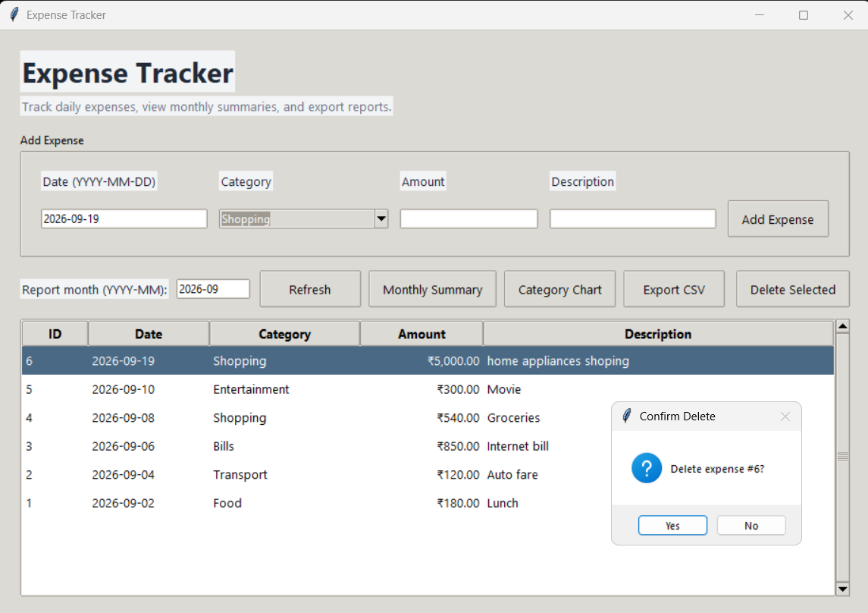Screen dimensions: 868x613
Task: Click table scrollbar down arrow
Action: click(x=842, y=589)
